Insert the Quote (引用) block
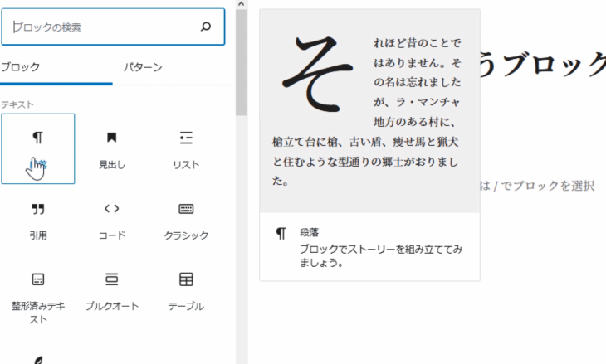 coord(38,220)
